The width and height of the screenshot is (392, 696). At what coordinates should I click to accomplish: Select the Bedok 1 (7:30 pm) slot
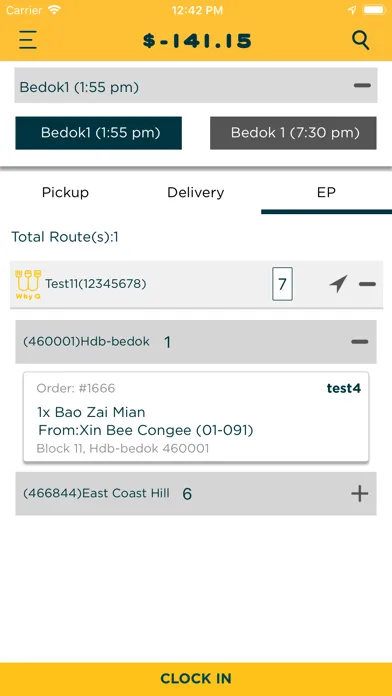click(x=293, y=133)
